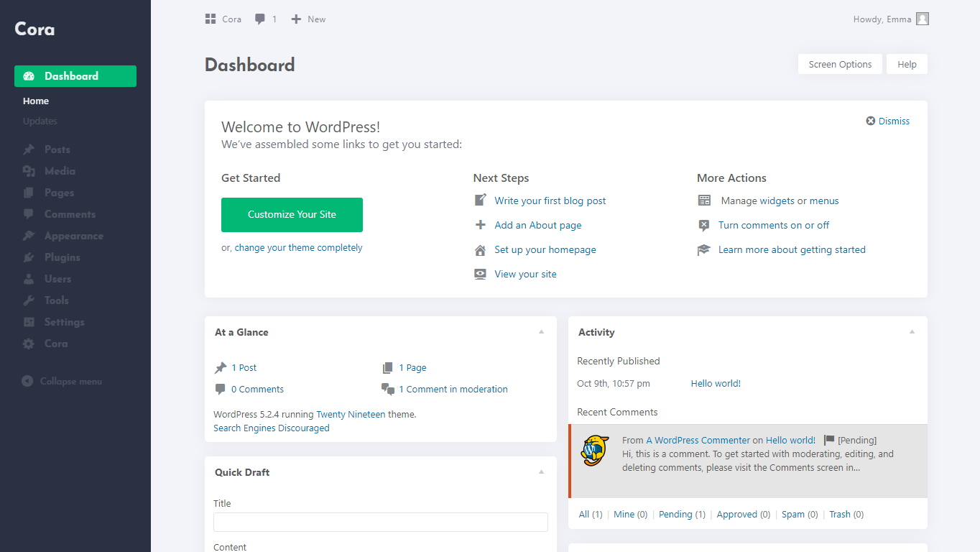Collapse the At a Glance widget
This screenshot has width=980, height=552.
(542, 332)
